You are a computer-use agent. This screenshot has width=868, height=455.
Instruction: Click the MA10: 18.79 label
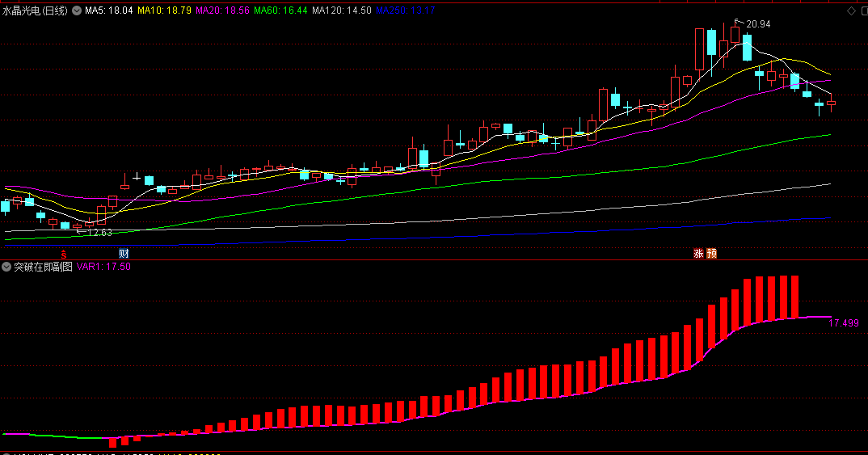point(164,11)
